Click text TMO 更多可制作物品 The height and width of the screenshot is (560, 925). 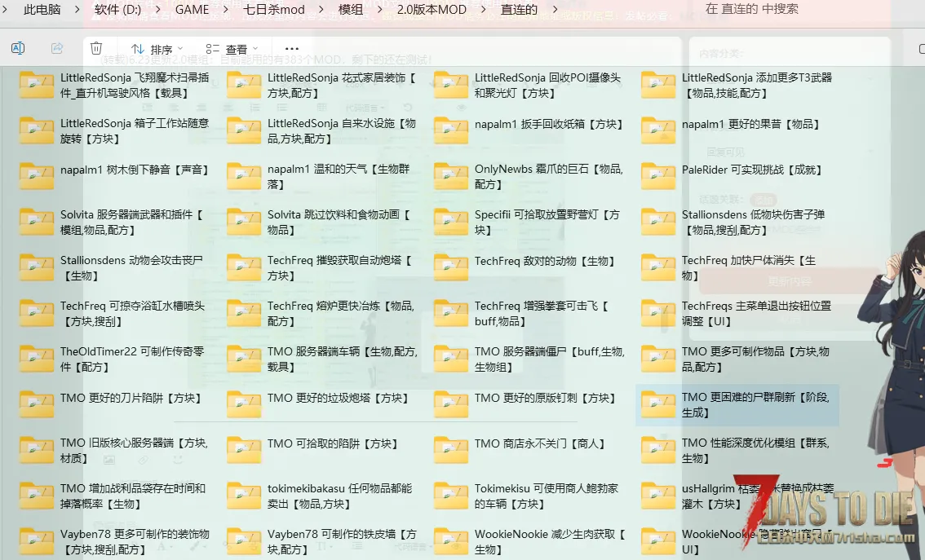click(755, 359)
